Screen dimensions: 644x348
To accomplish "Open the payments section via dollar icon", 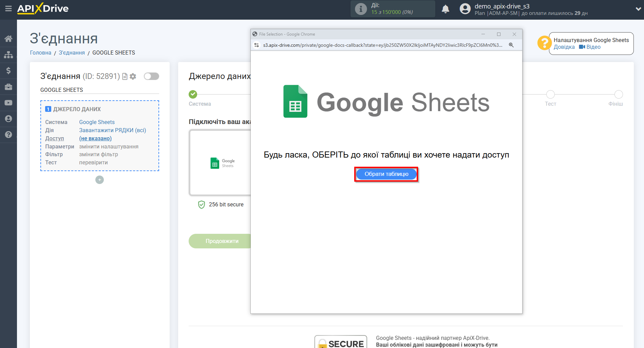I will 8,70.
